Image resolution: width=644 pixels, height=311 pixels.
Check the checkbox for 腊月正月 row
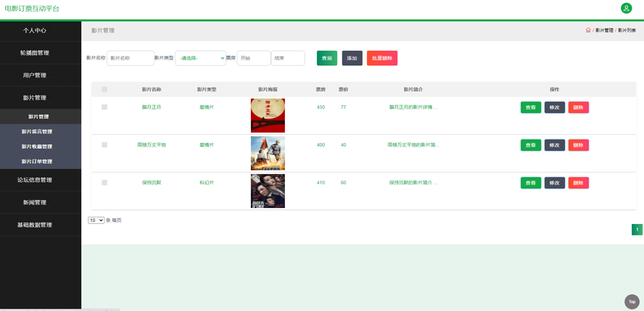tap(104, 107)
